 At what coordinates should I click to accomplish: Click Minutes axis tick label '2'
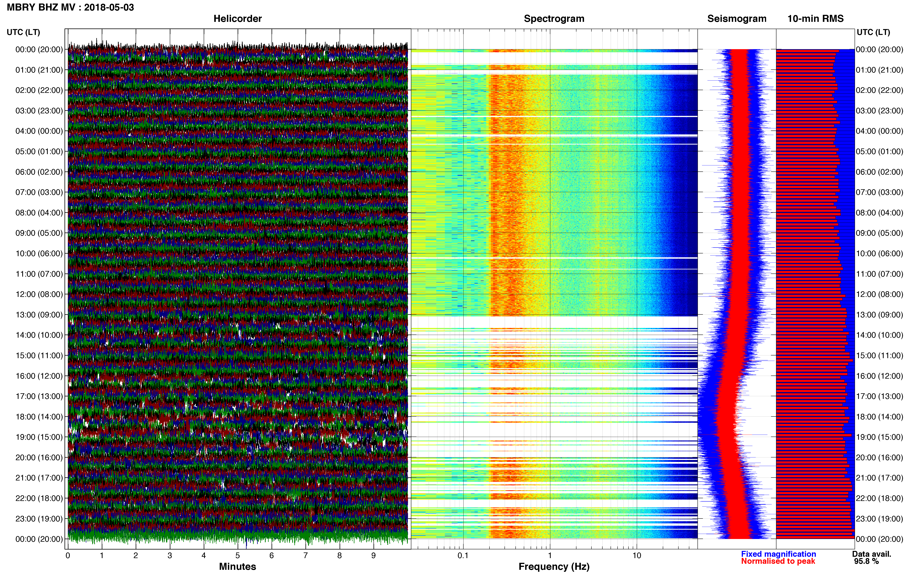point(136,555)
